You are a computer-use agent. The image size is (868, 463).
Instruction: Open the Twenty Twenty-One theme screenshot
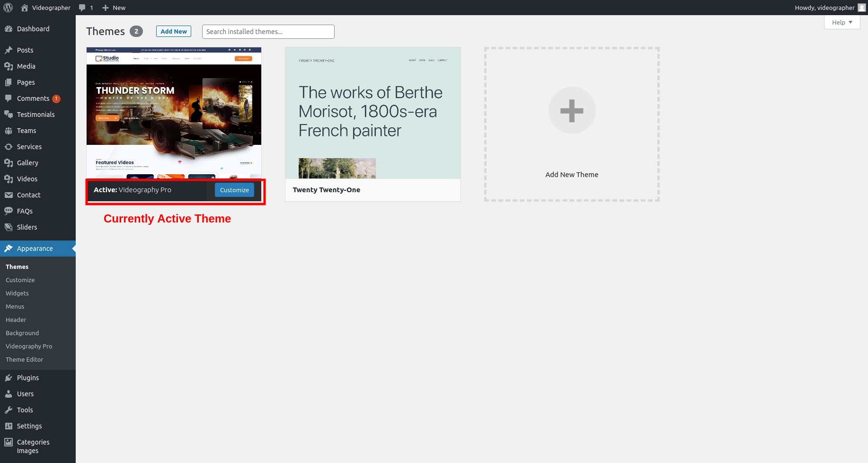click(x=373, y=113)
